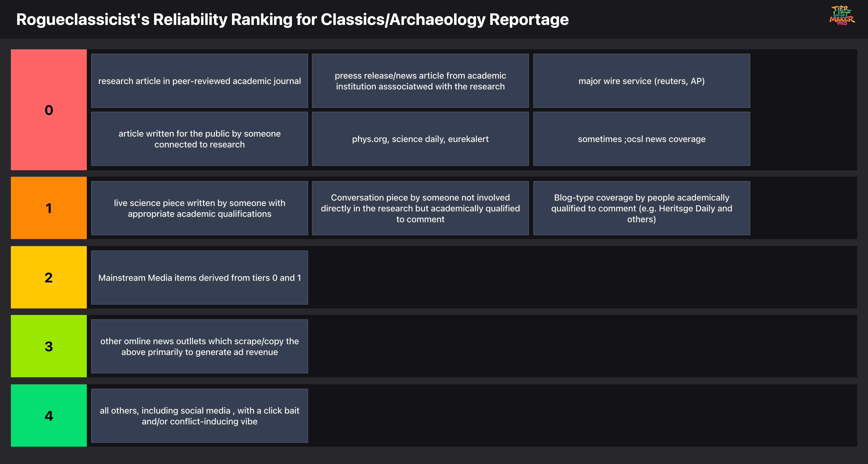The image size is (868, 464).
Task: Click the live science piece card
Action: [199, 208]
